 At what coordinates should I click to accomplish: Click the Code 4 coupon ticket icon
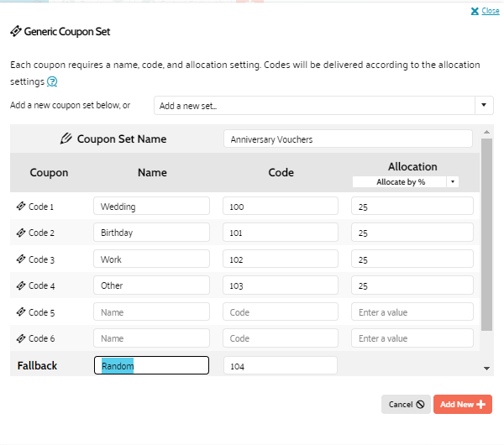tap(20, 285)
